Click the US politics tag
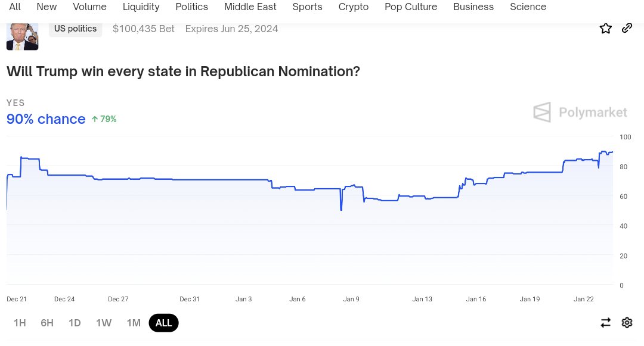644x346 pixels. 75,29
